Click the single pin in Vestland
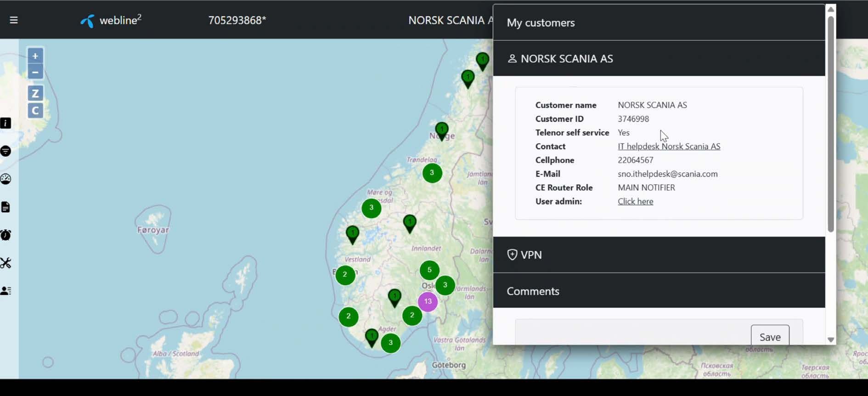Screen dimensions: 868x396 click(x=352, y=235)
